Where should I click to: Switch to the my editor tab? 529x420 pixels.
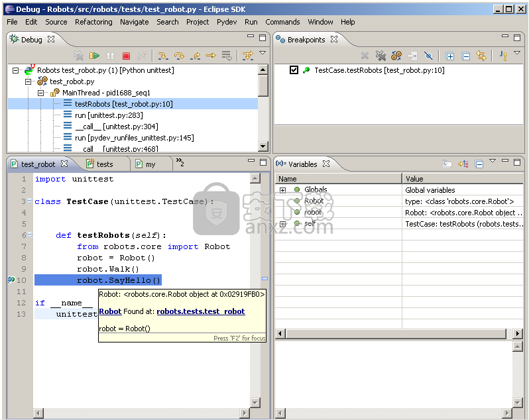[x=150, y=164]
